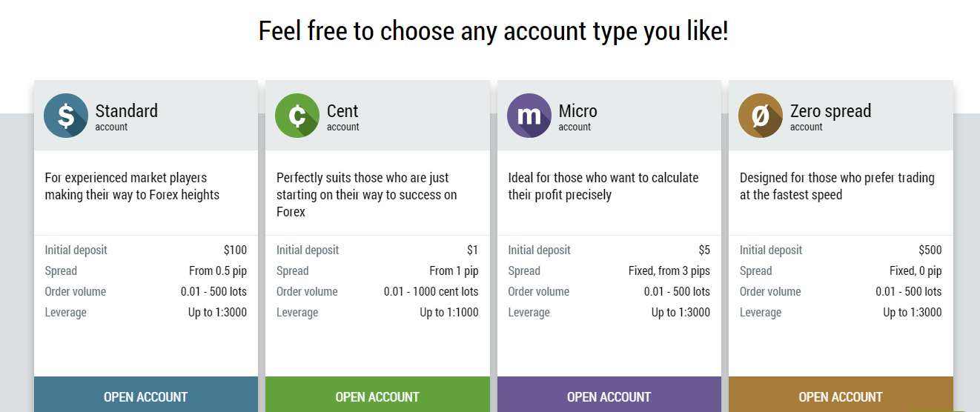Select the Standard account title

127,111
